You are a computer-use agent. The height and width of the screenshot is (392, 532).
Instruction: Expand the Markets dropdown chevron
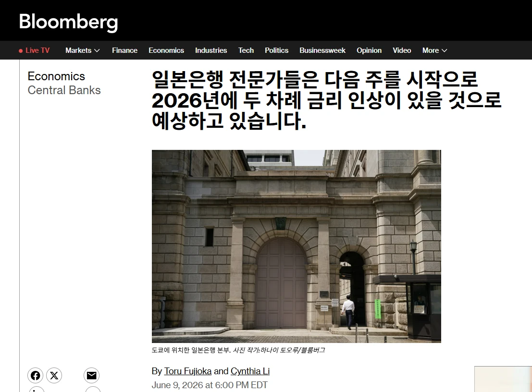pyautogui.click(x=97, y=50)
